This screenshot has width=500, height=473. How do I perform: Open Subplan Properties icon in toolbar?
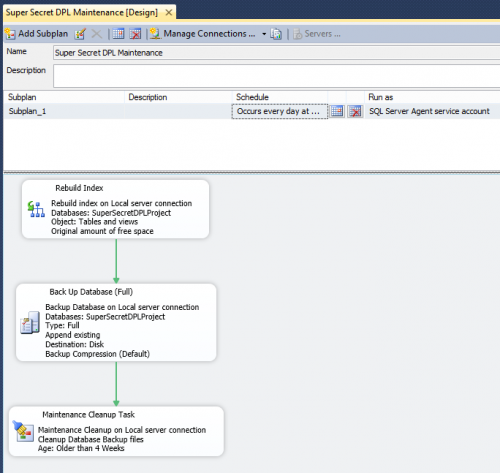coord(80,34)
